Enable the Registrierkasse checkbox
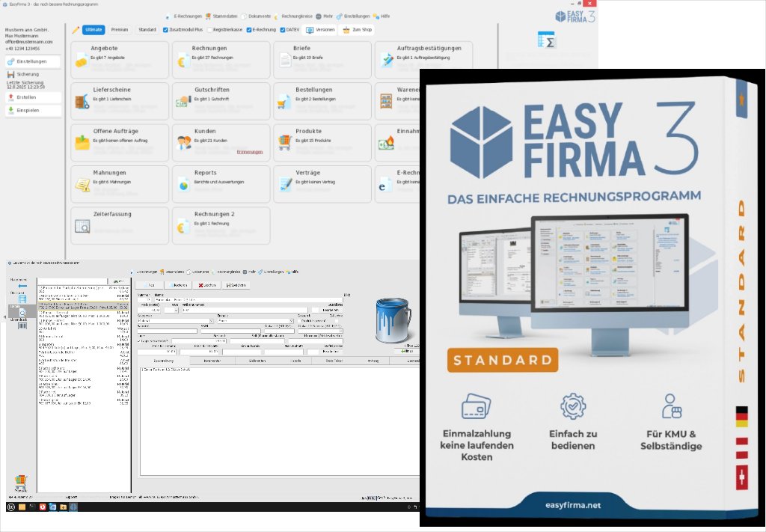The image size is (766, 532). [210, 30]
